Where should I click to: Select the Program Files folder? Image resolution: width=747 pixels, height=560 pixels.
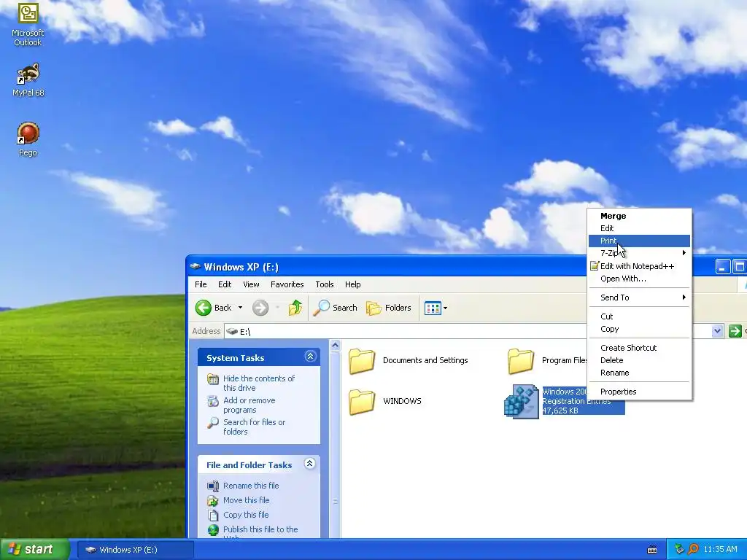point(547,360)
